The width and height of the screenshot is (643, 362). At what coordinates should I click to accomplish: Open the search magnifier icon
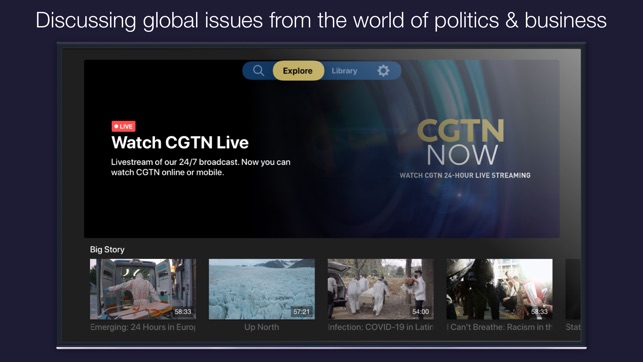[258, 71]
